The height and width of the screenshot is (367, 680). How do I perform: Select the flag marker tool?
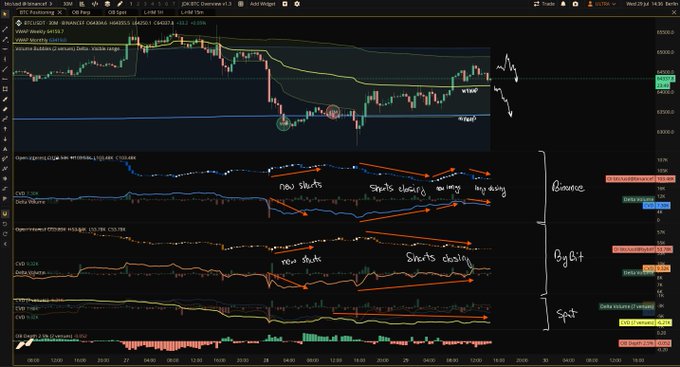(x=5, y=199)
